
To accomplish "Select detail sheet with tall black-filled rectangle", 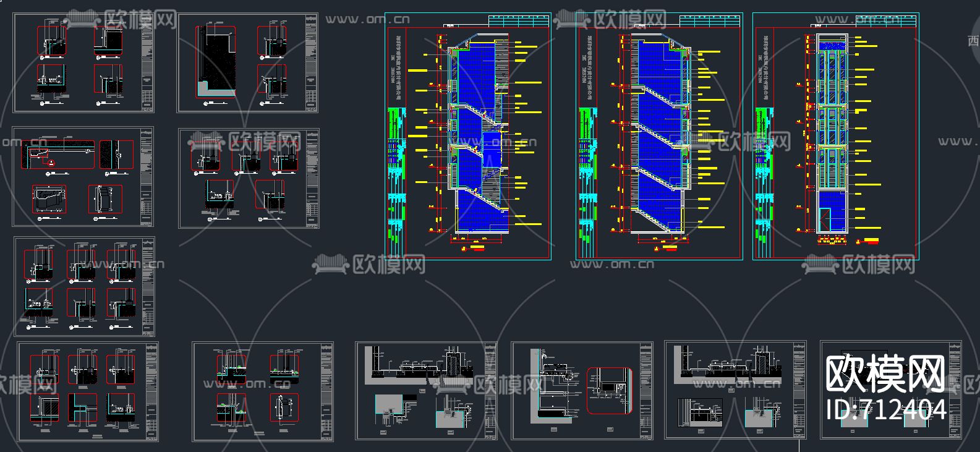I will click(248, 64).
